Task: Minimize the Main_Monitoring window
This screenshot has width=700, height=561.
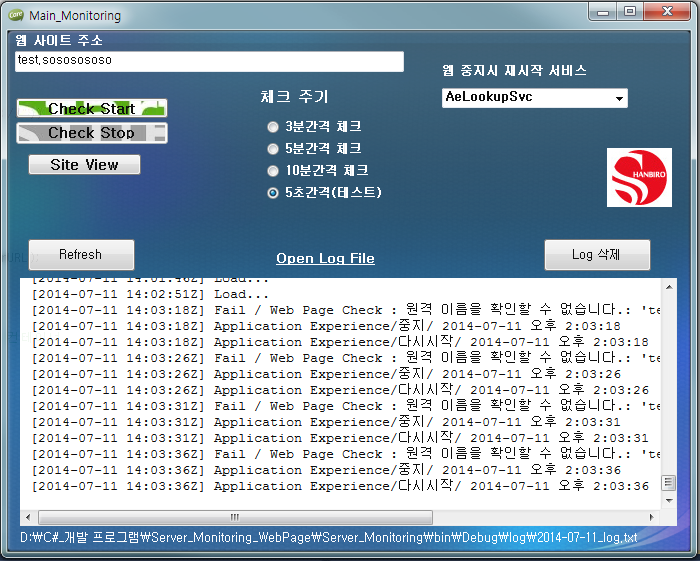Action: 603,12
